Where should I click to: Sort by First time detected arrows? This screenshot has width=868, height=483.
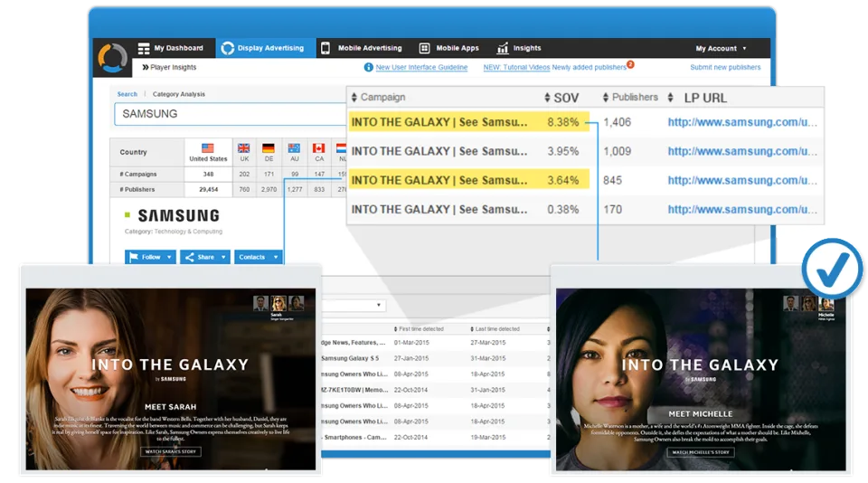click(395, 329)
